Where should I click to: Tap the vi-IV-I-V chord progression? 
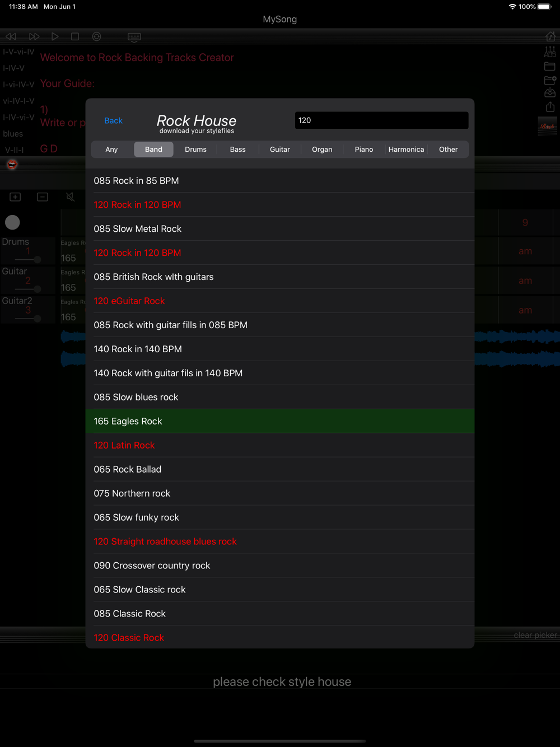click(x=18, y=101)
